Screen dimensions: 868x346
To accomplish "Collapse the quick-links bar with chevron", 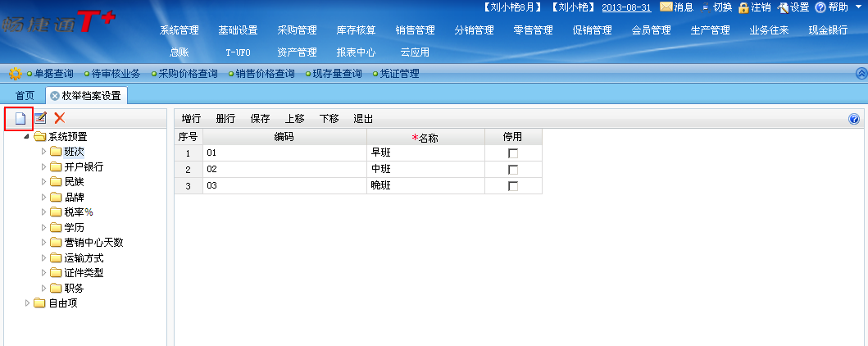I will [x=861, y=73].
